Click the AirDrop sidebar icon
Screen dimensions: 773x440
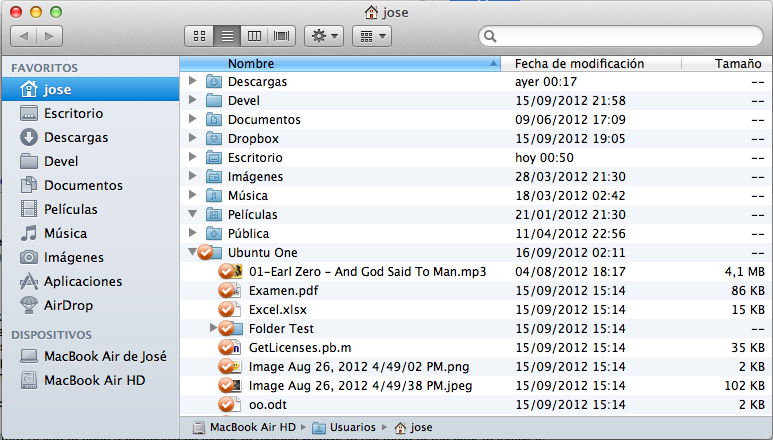click(28, 305)
